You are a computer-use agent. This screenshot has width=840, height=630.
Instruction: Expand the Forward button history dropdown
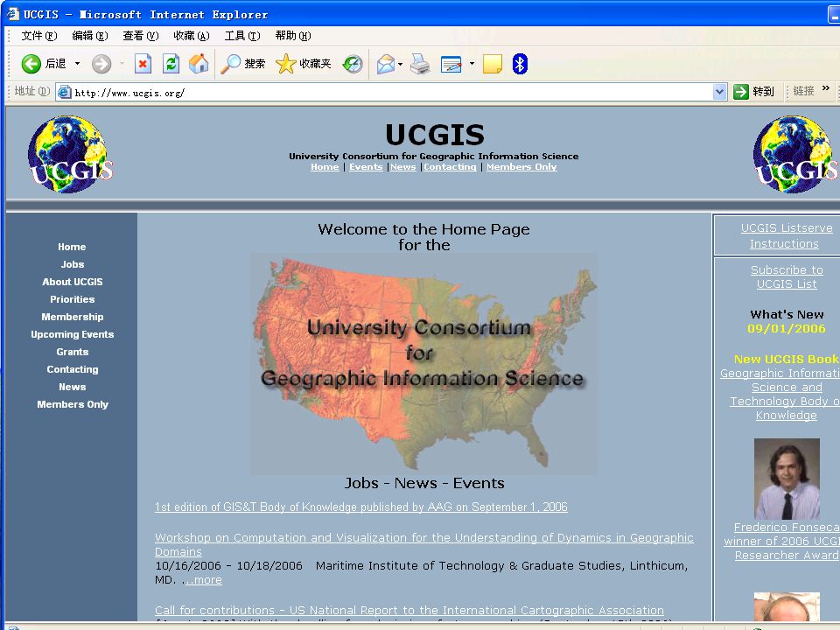(x=122, y=64)
